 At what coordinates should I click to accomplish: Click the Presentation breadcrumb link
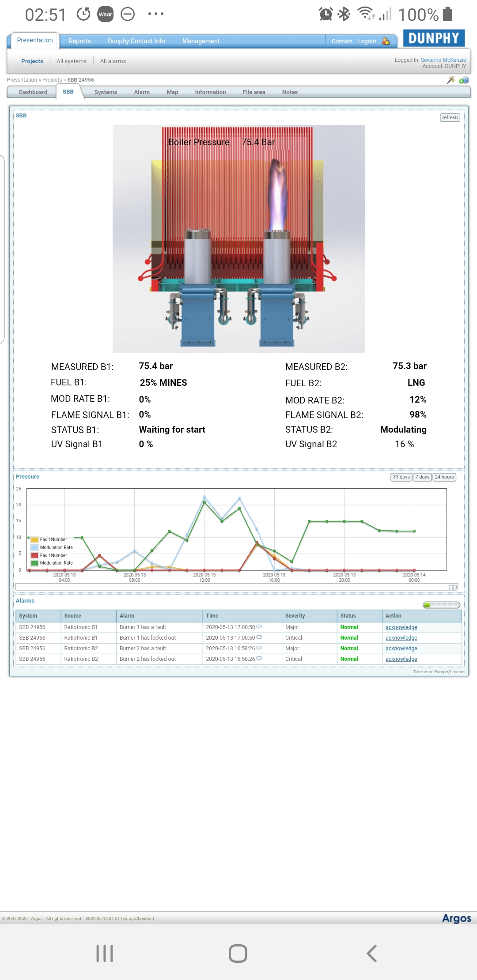pyautogui.click(x=22, y=80)
